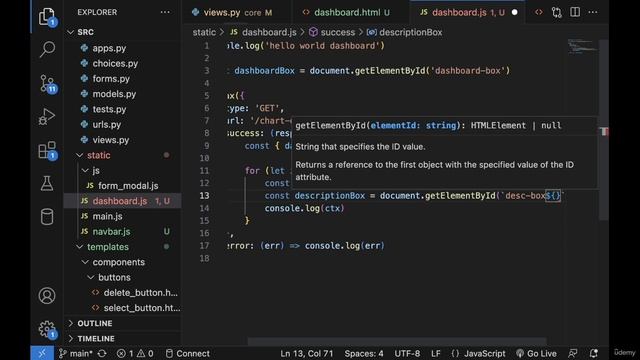Open the Extensions view
The image size is (640, 360).
(x=47, y=151)
